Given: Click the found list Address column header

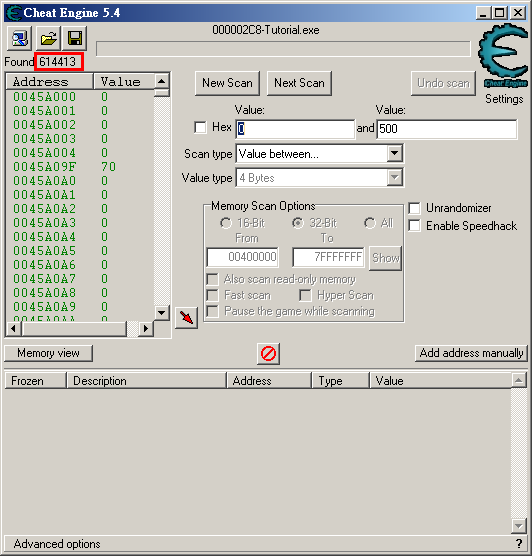Looking at the screenshot, I should tap(50, 82).
